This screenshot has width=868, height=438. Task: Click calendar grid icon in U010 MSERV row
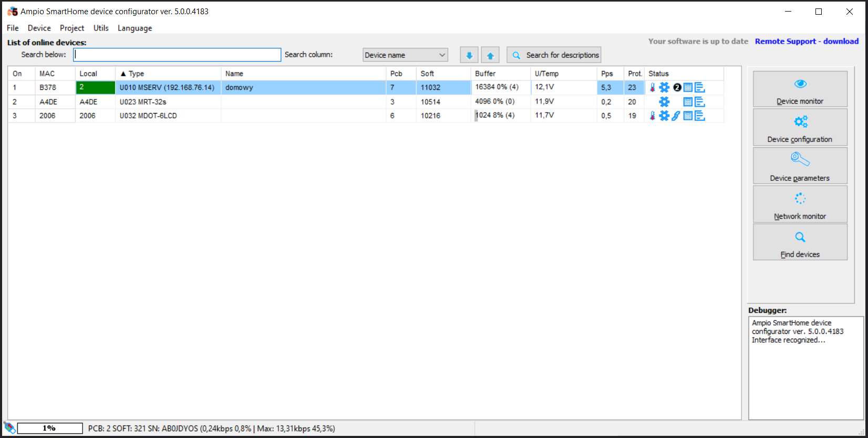[688, 87]
